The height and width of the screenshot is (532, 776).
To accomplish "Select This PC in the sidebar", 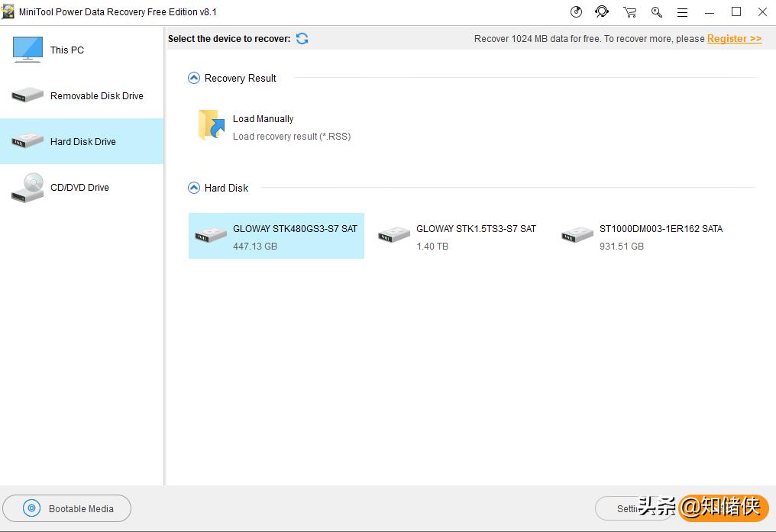I will point(82,50).
